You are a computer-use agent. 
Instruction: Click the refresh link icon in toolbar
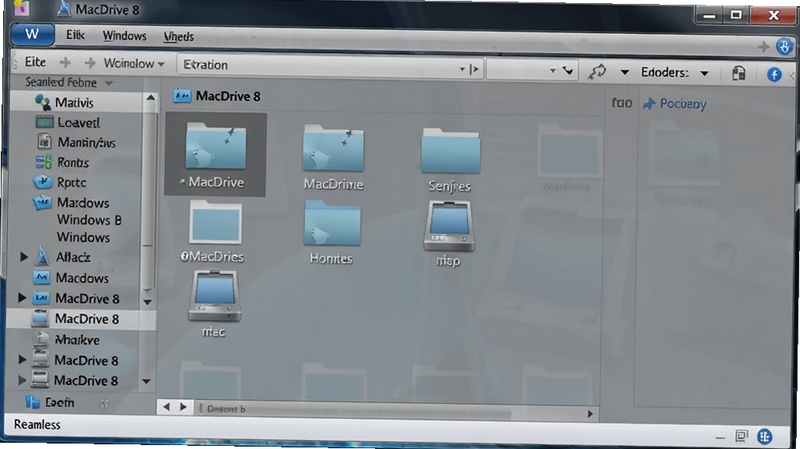click(596, 71)
